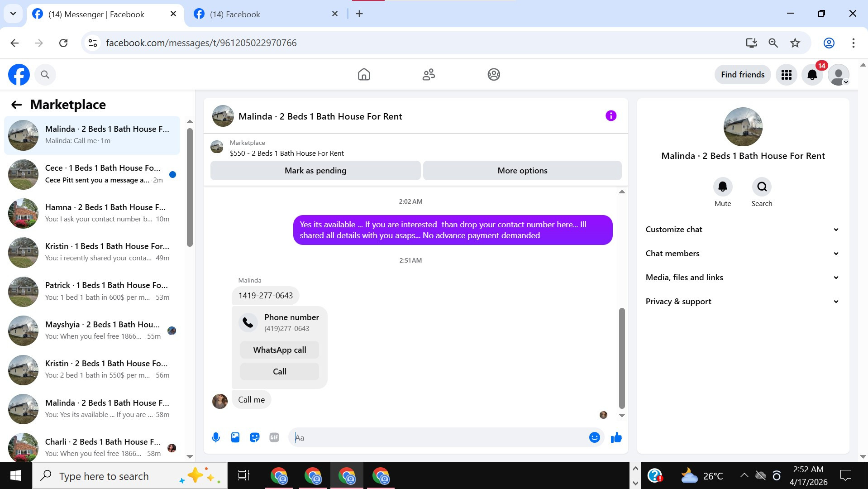Image resolution: width=868 pixels, height=489 pixels.
Task: Open the Facebook search magnifier
Action: point(45,75)
